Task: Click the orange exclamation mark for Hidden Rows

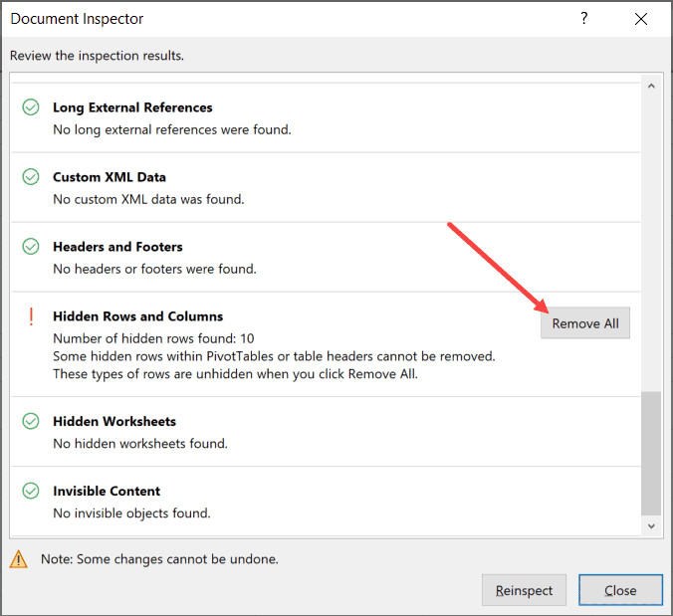Action: point(31,316)
